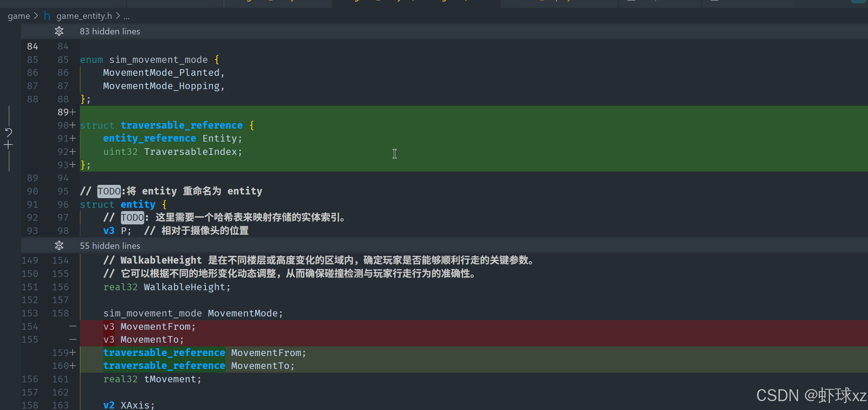
Task: Click unfold icon beside 55 hidden lines
Action: click(59, 246)
